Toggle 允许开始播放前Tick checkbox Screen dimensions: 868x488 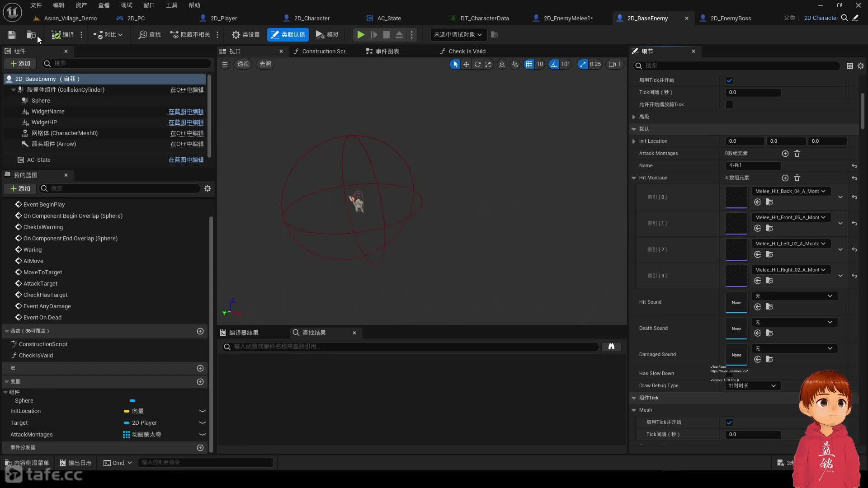tap(729, 105)
